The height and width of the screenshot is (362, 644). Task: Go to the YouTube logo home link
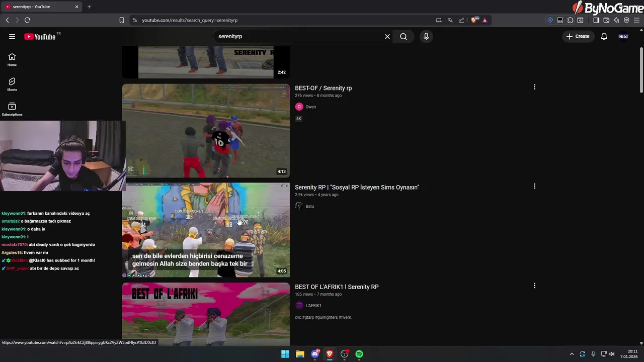pos(40,36)
